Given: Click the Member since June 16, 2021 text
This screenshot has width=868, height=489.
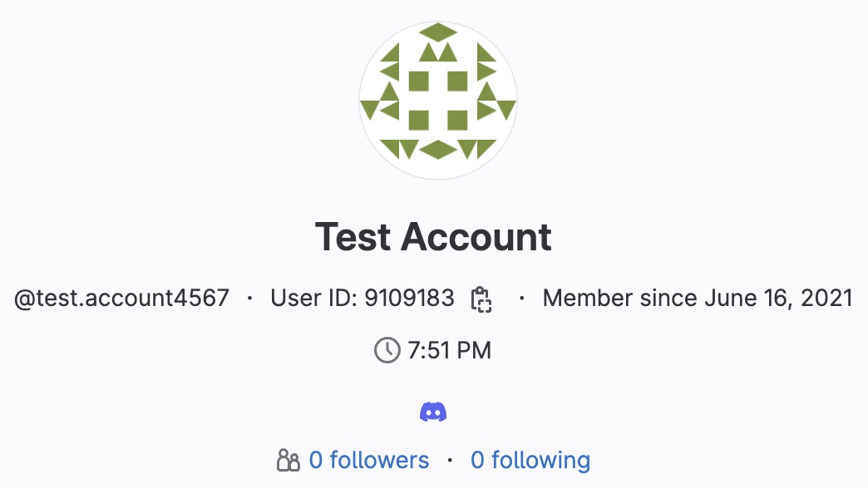Looking at the screenshot, I should point(697,298).
